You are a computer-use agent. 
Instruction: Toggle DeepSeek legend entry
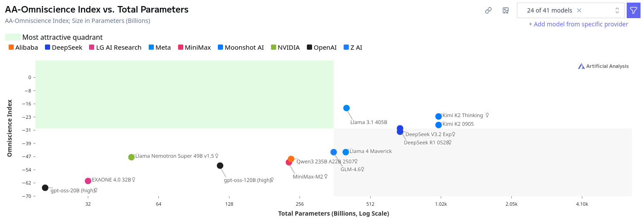pyautogui.click(x=64, y=48)
